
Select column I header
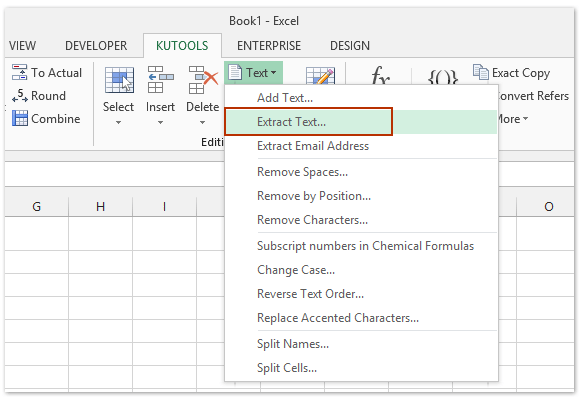(x=164, y=206)
